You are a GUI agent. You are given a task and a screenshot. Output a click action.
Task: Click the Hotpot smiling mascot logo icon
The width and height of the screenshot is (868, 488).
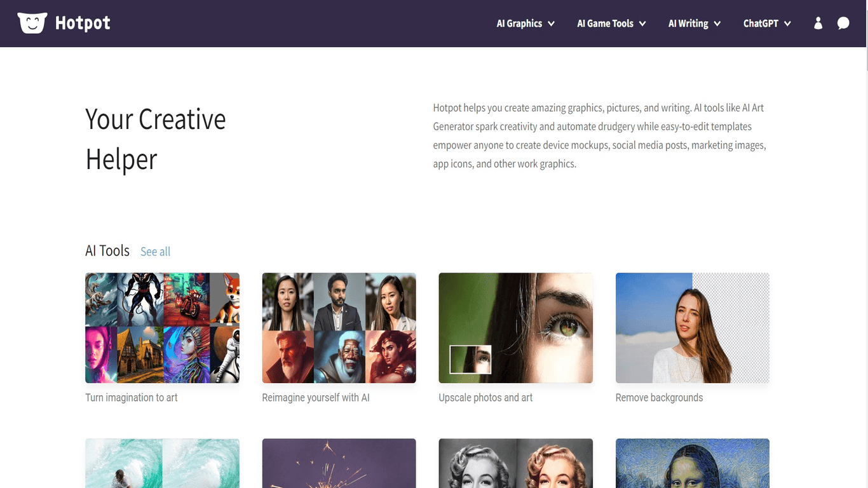coord(32,24)
